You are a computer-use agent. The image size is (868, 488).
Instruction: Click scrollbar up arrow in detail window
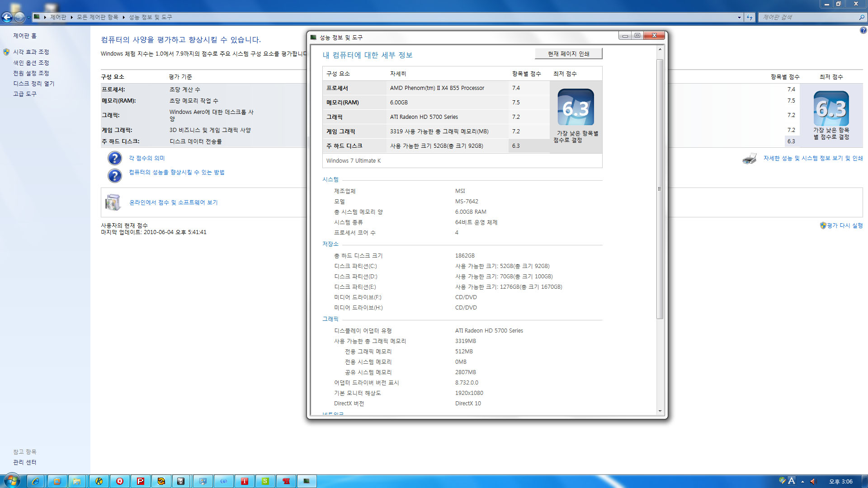point(660,49)
